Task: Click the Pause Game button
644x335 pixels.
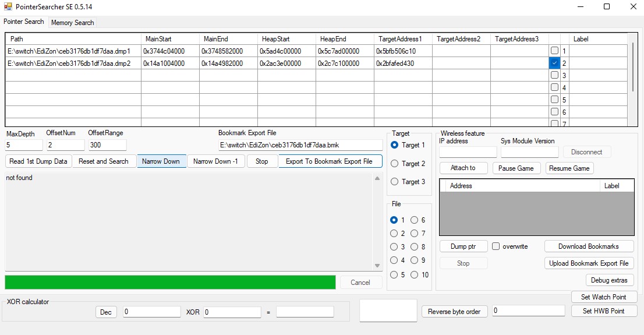Action: 516,168
